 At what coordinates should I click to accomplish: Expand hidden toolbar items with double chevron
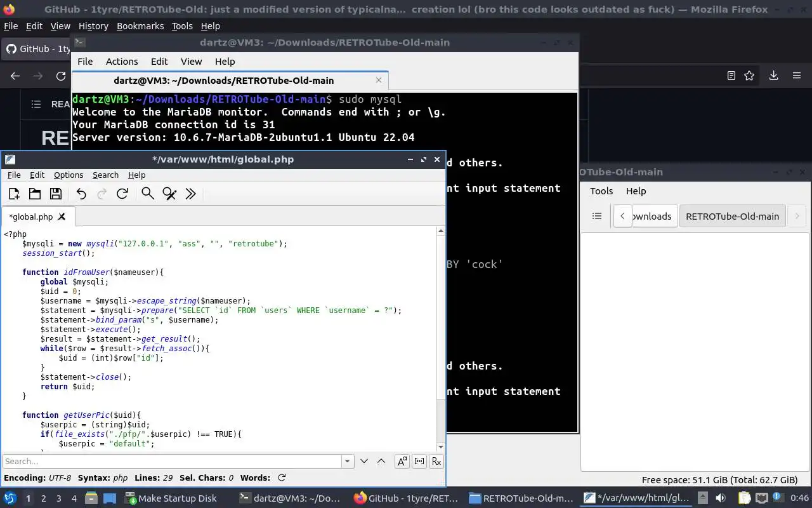pyautogui.click(x=190, y=194)
